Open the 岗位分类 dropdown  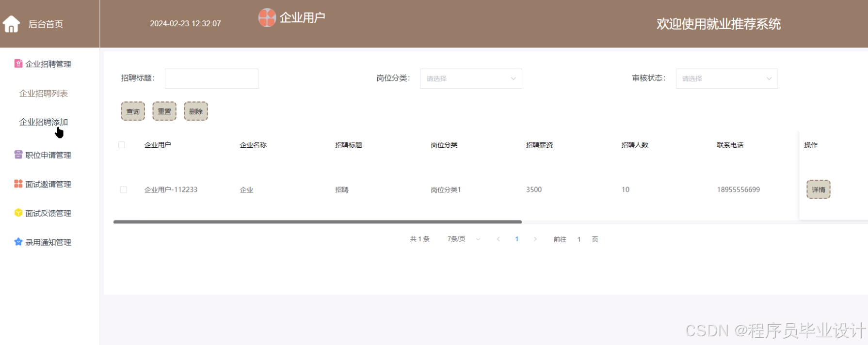[x=471, y=78]
